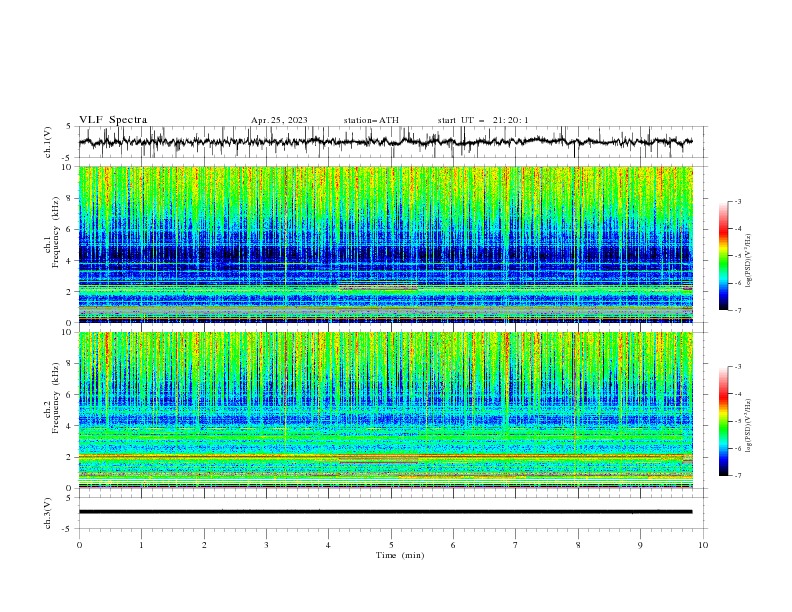Click the "-7" tick on the ch.2 colorbar
The width and height of the screenshot is (792, 612).
coord(737,475)
